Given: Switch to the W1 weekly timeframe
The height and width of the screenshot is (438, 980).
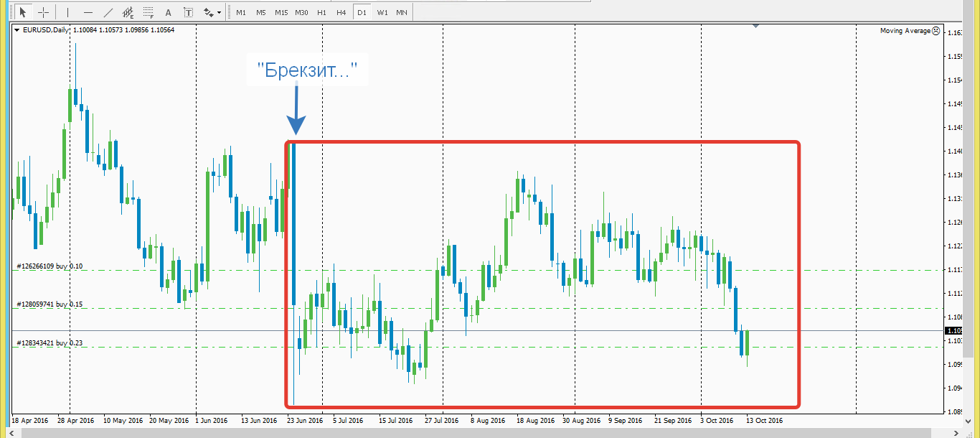Looking at the screenshot, I should coord(382,12).
